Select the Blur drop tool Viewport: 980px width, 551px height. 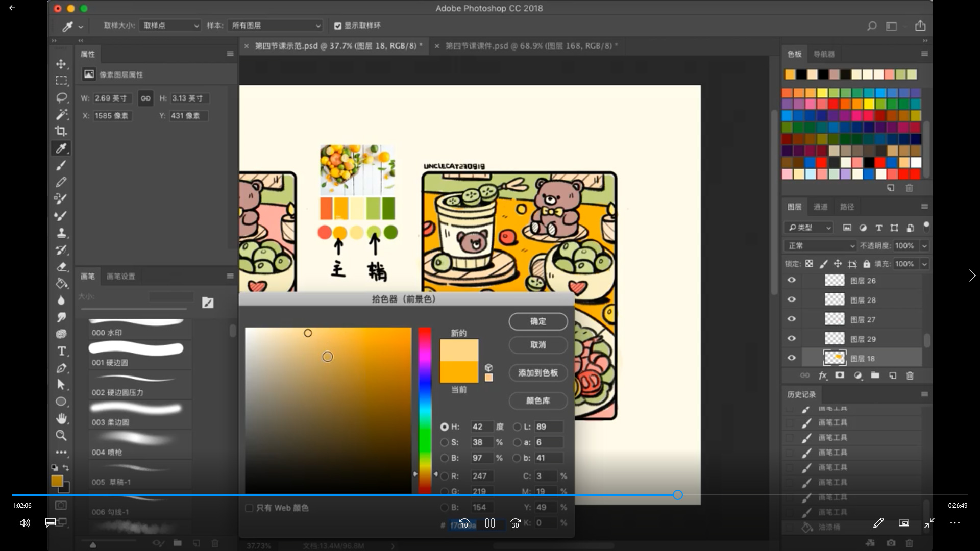coord(61,300)
